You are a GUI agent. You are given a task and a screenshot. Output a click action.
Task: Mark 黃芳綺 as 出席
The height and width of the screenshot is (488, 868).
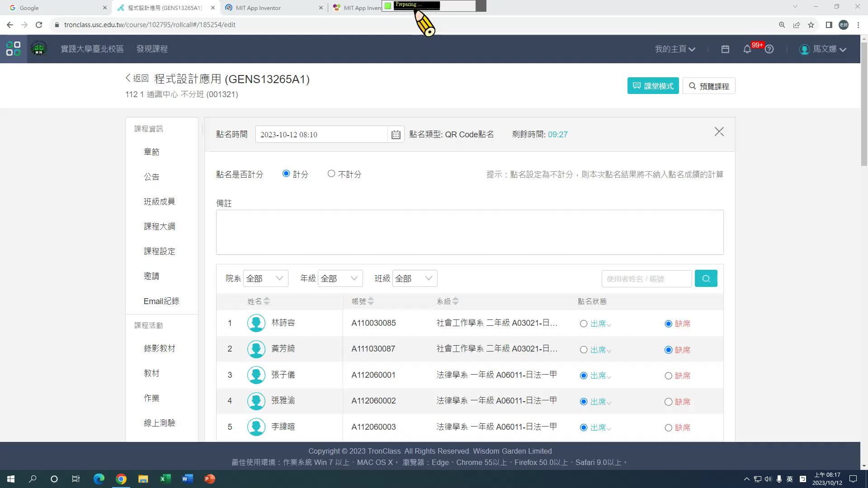pyautogui.click(x=584, y=350)
